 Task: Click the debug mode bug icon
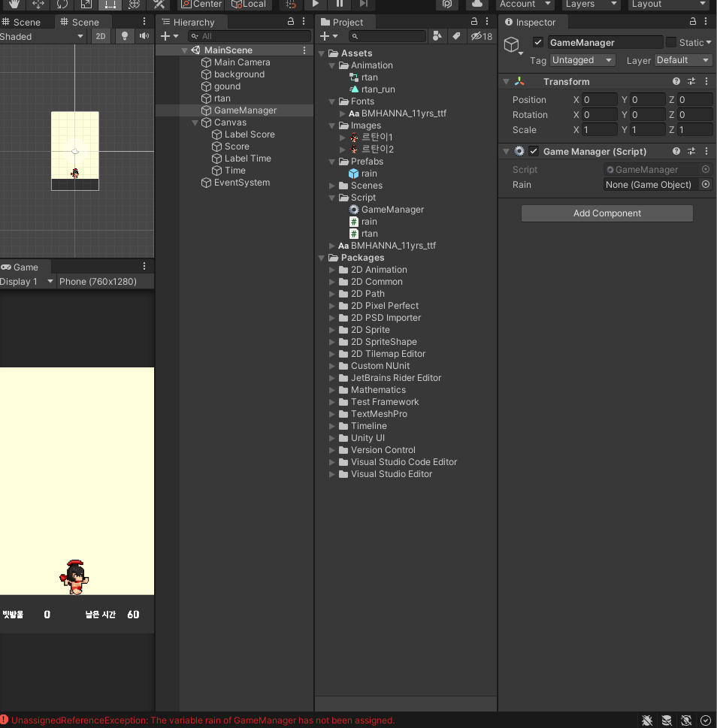(647, 720)
